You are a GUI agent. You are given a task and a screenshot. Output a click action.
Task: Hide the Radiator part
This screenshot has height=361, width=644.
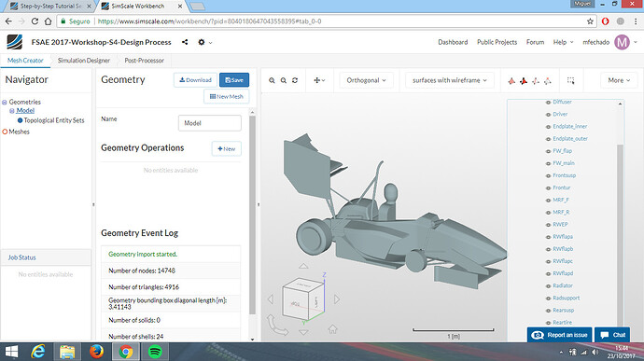pyautogui.click(x=548, y=286)
